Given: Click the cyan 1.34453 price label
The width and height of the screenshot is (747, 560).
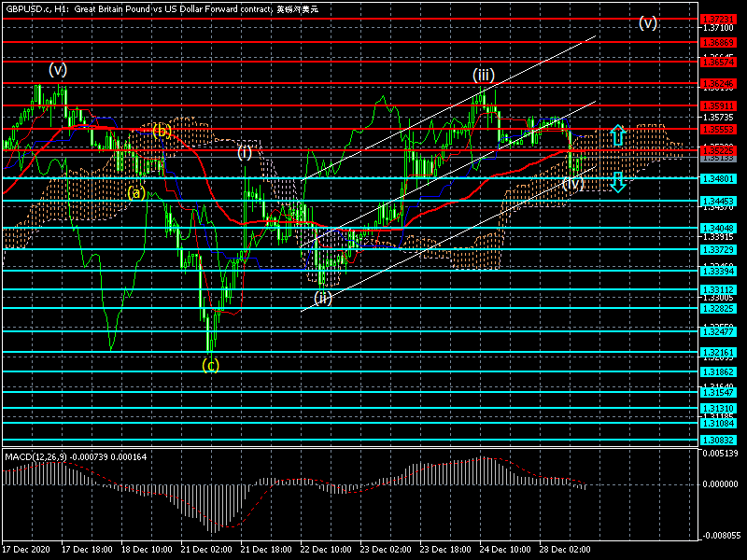Looking at the screenshot, I should coord(718,201).
